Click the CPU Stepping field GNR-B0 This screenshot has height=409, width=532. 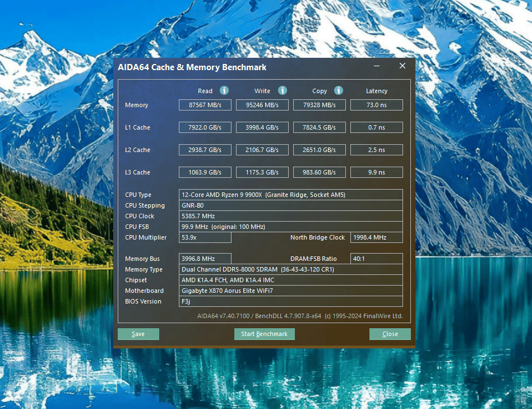pos(291,205)
